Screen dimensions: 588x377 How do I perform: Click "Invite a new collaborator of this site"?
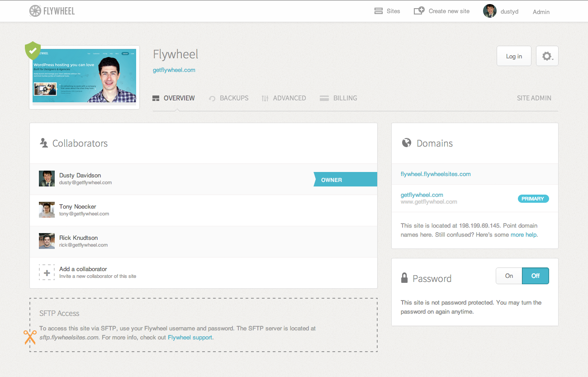[x=98, y=276]
